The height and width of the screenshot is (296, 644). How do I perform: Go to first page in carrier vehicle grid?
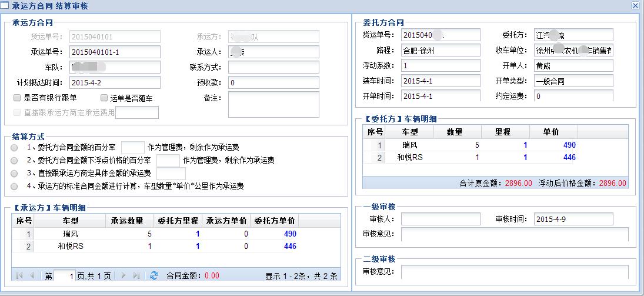pyautogui.click(x=19, y=275)
